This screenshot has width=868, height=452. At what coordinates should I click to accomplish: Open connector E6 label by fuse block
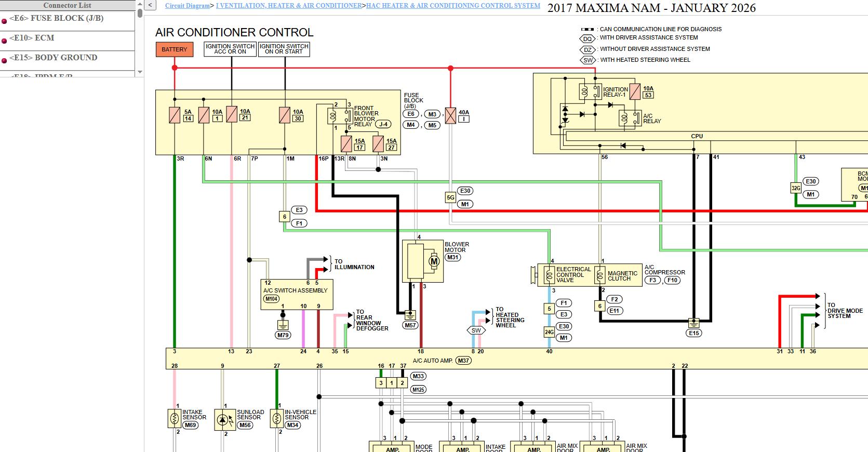pyautogui.click(x=411, y=114)
